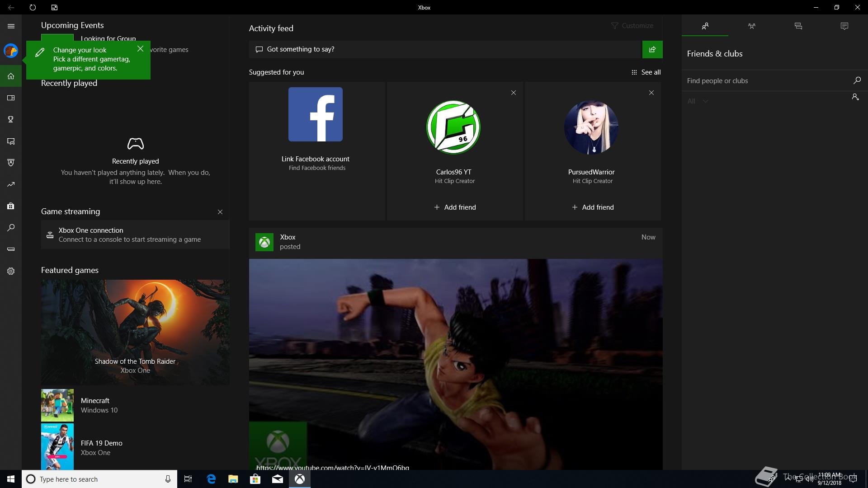This screenshot has width=868, height=488.
Task: Open PursuedWarrior gamerpic
Action: click(591, 127)
